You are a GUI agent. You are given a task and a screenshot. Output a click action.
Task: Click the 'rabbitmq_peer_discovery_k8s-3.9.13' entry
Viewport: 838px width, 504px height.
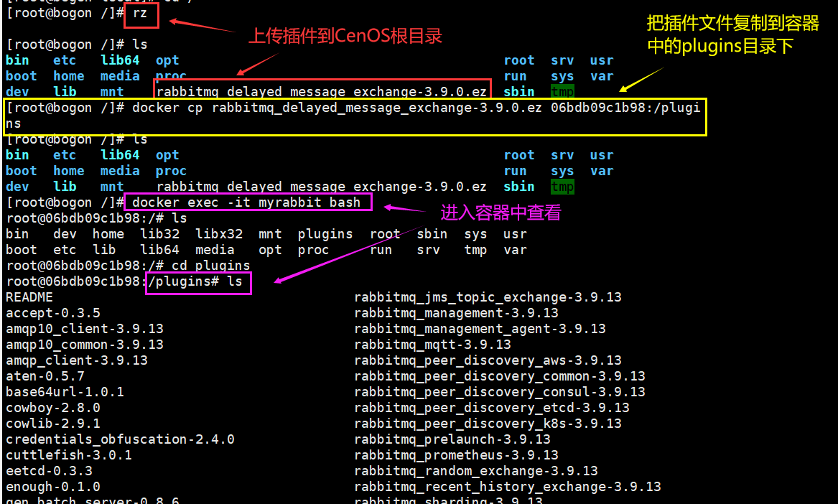click(x=488, y=424)
